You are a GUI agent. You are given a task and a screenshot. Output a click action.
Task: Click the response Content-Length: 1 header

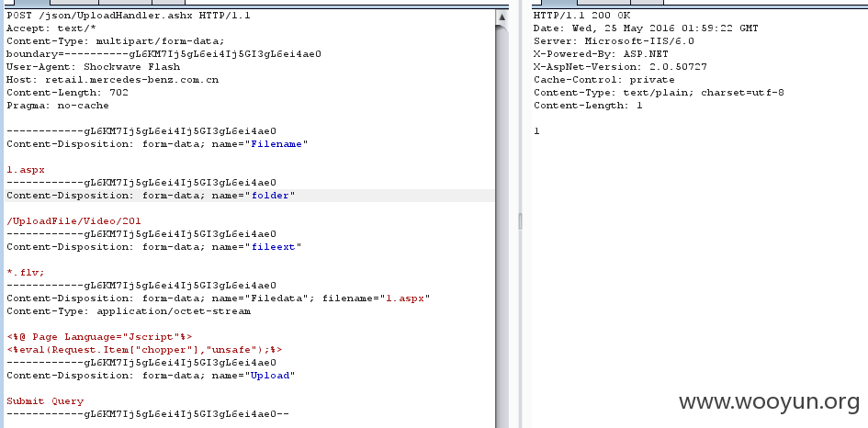(589, 106)
